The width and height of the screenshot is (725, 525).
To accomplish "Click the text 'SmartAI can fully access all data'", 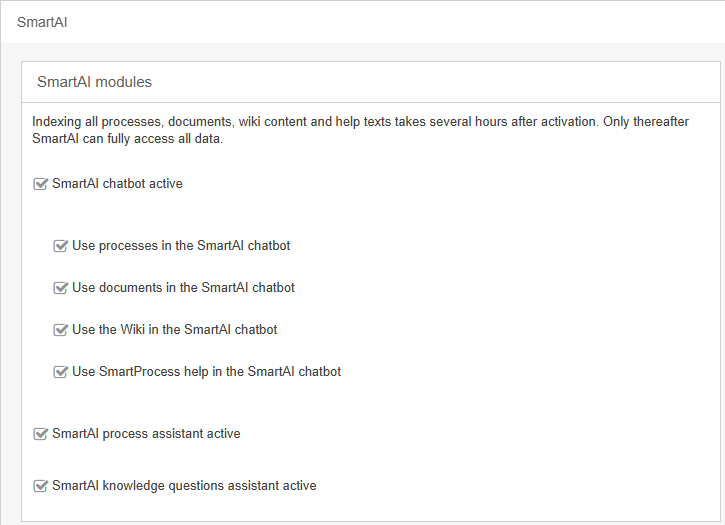I will tap(127, 139).
